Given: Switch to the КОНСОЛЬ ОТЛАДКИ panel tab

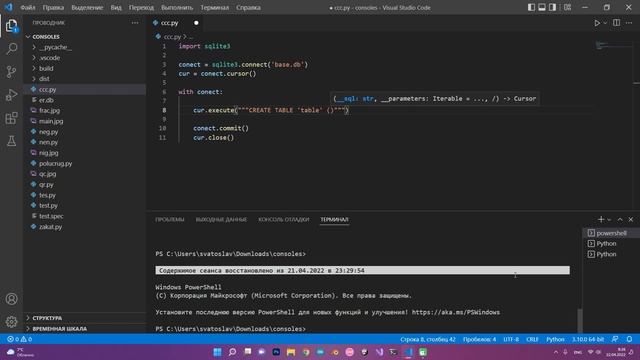Looking at the screenshot, I should [x=284, y=220].
